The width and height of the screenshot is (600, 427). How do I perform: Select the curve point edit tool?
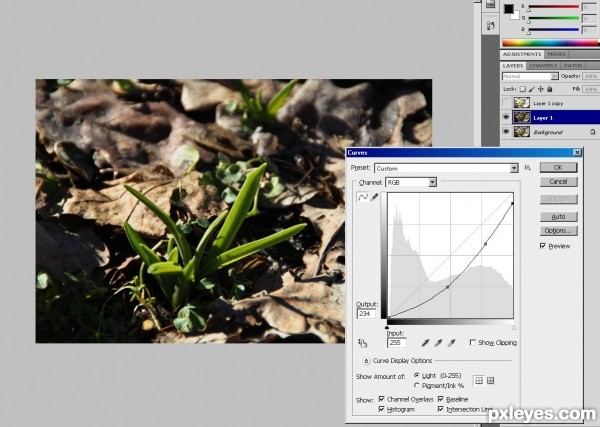click(362, 197)
